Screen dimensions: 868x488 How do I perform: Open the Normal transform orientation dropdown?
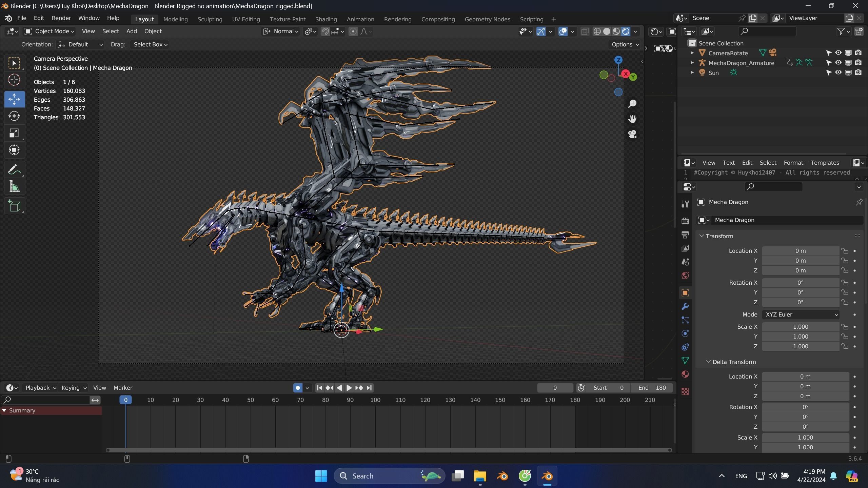[x=281, y=32]
